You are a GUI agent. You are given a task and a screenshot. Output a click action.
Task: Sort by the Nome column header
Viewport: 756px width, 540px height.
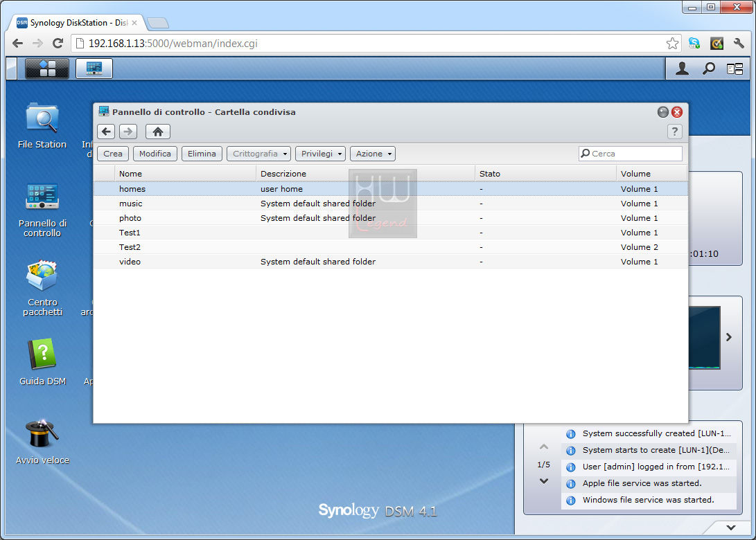coord(185,173)
